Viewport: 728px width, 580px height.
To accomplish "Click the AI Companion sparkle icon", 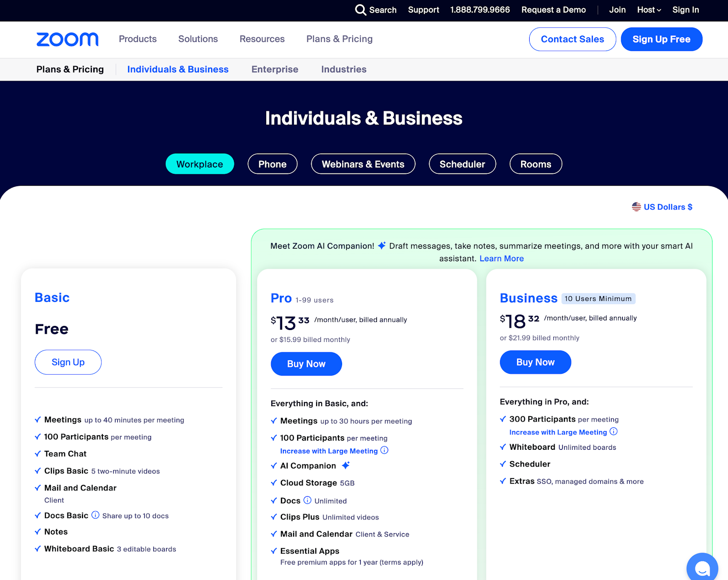I will (x=346, y=465).
